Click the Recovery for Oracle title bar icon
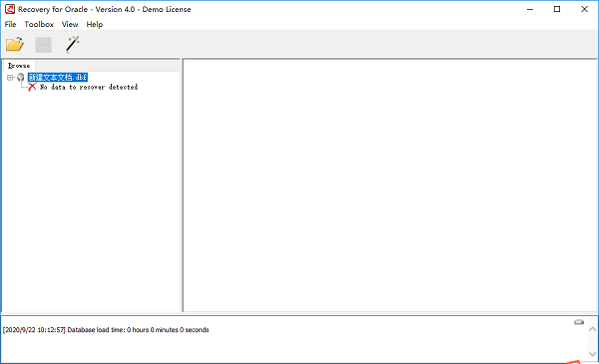The height and width of the screenshot is (364, 599). point(10,9)
